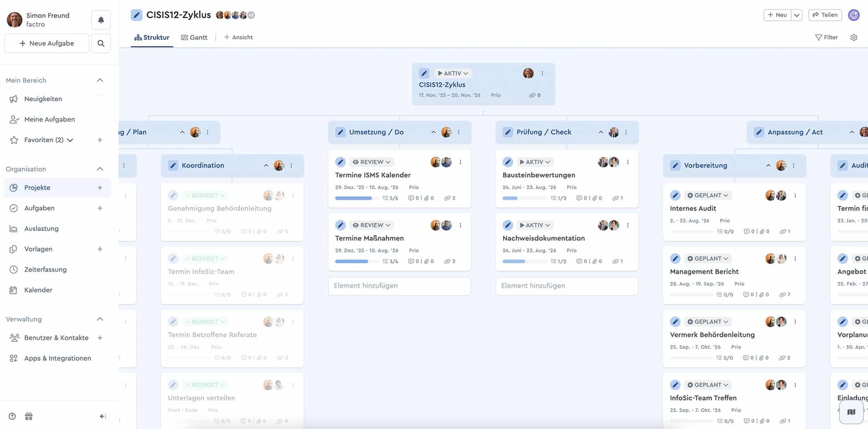This screenshot has width=868, height=429.
Task: Open the settings gear next to Filter
Action: click(854, 37)
